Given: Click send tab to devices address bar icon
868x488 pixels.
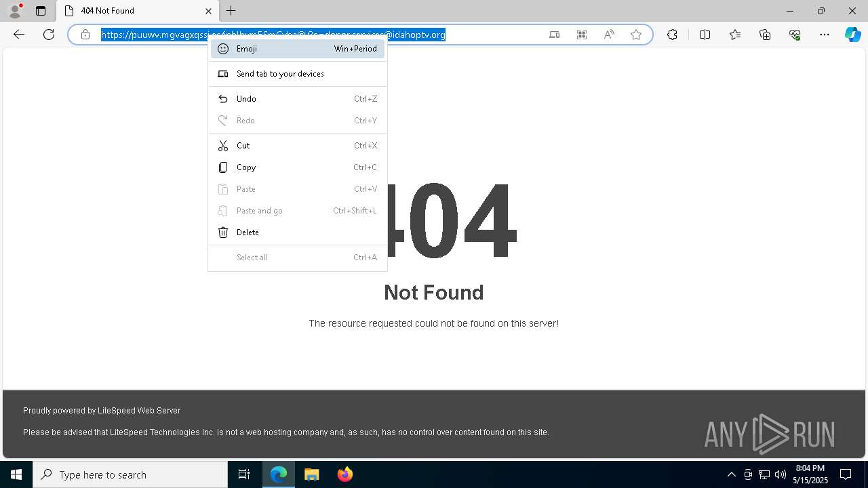Looking at the screenshot, I should [x=555, y=35].
